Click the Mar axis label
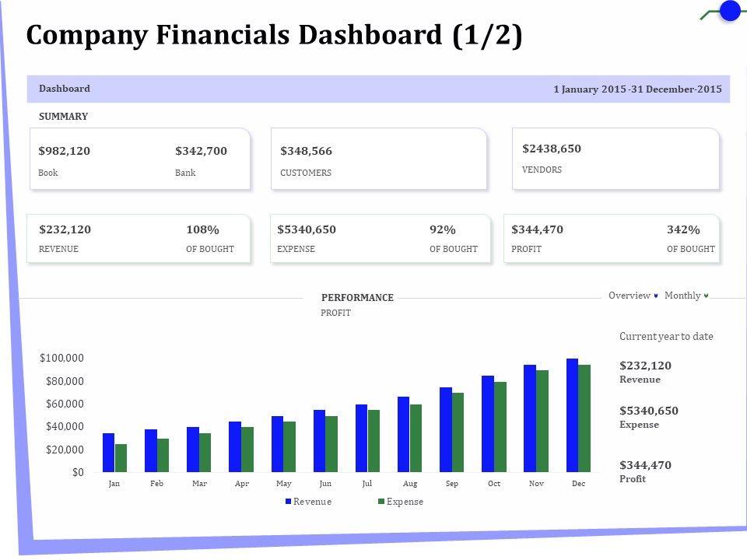 (x=200, y=483)
